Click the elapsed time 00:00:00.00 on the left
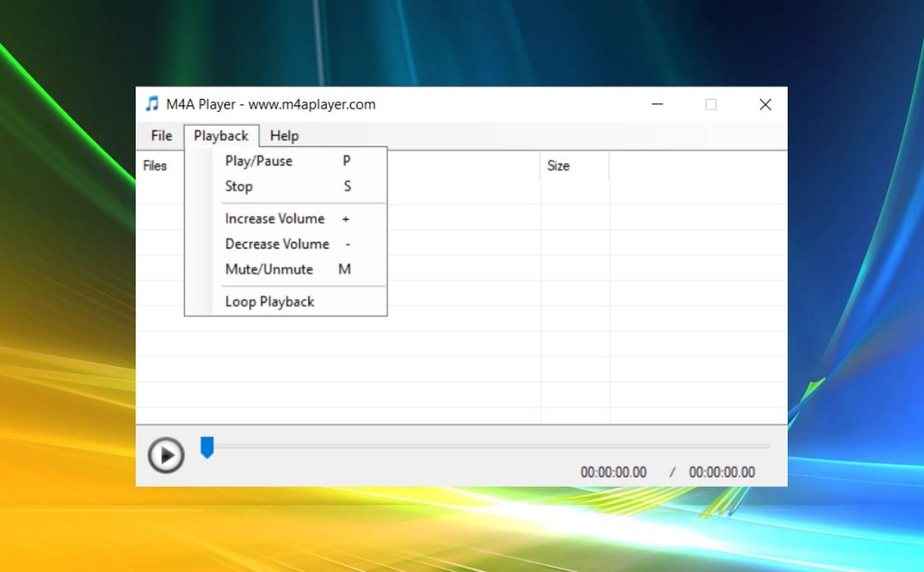The height and width of the screenshot is (572, 924). click(613, 473)
